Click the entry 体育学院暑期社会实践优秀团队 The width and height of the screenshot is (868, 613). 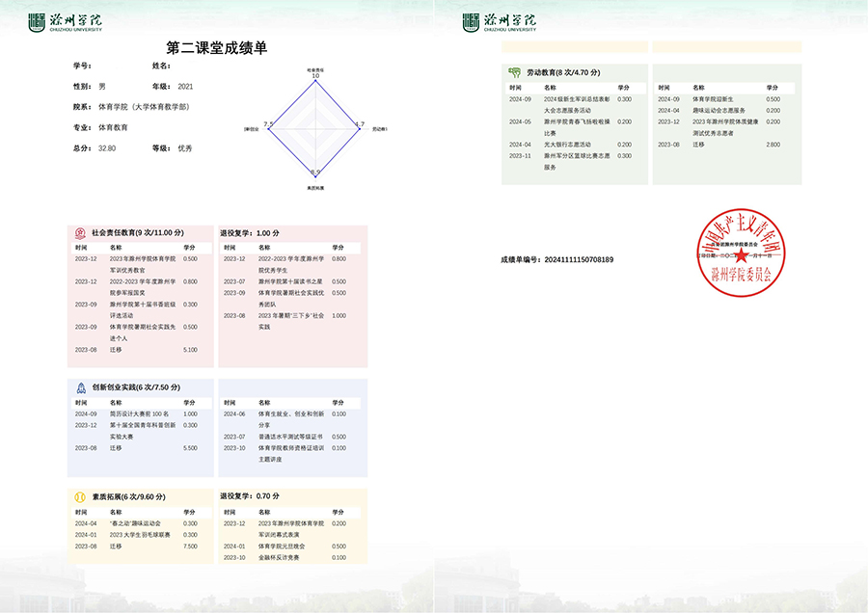[x=291, y=299]
